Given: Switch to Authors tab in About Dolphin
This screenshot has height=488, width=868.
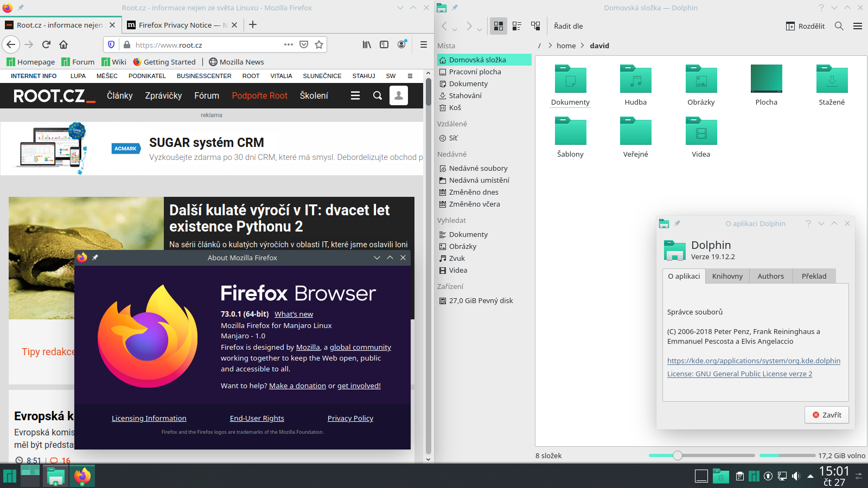Looking at the screenshot, I should point(770,276).
